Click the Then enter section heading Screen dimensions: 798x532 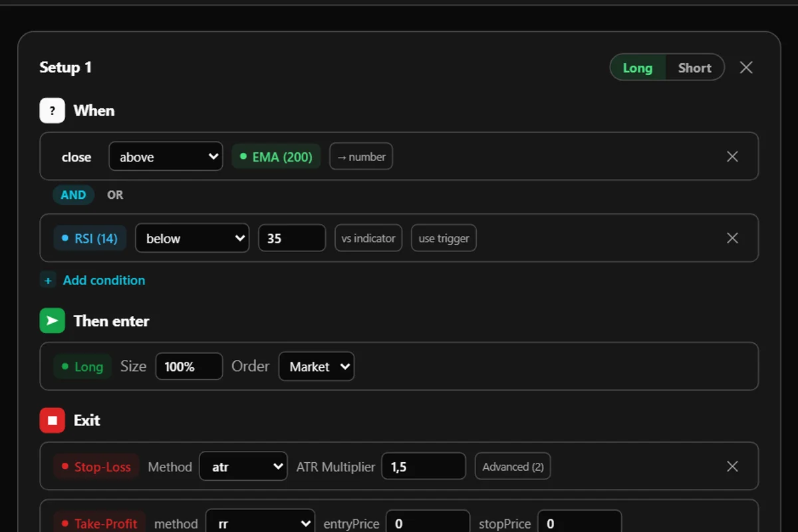coord(111,321)
